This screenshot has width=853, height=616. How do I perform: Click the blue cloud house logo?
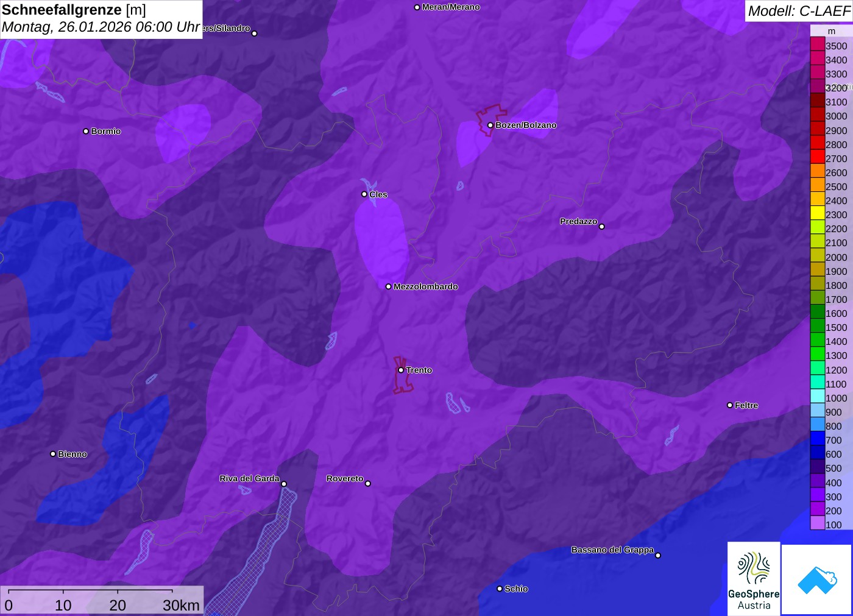(816, 579)
